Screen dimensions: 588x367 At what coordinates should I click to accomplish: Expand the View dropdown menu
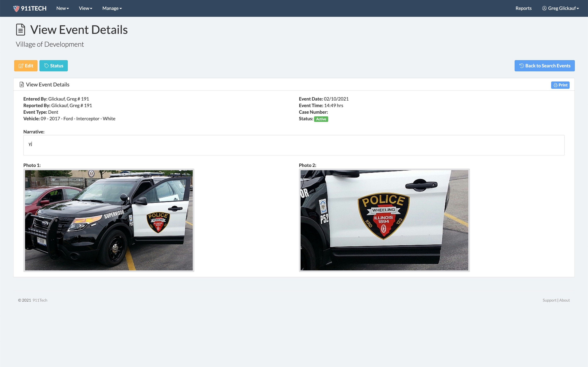86,9
